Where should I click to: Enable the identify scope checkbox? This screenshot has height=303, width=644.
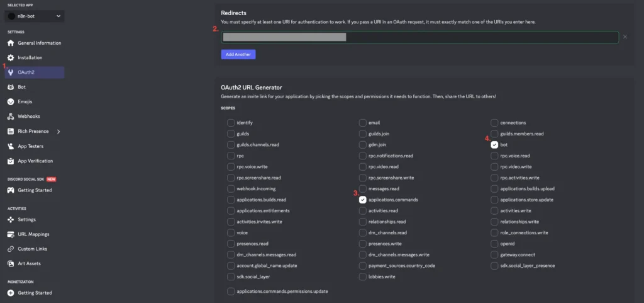[x=231, y=123]
